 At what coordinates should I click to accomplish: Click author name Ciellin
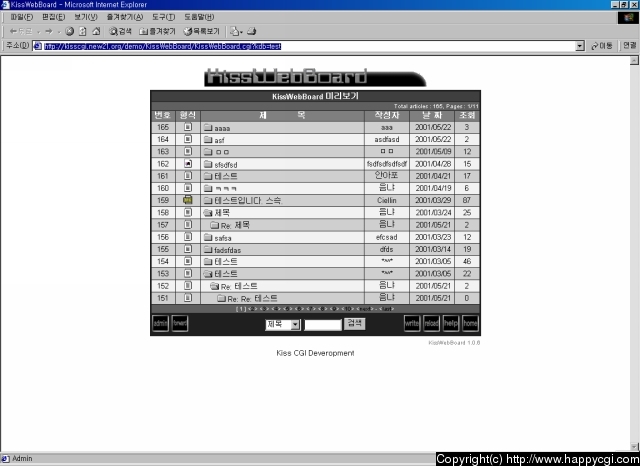coord(387,200)
